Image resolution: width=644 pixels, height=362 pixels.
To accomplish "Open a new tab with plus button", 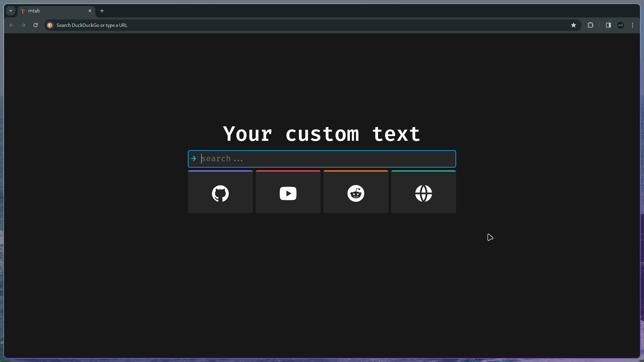I will 102,11.
